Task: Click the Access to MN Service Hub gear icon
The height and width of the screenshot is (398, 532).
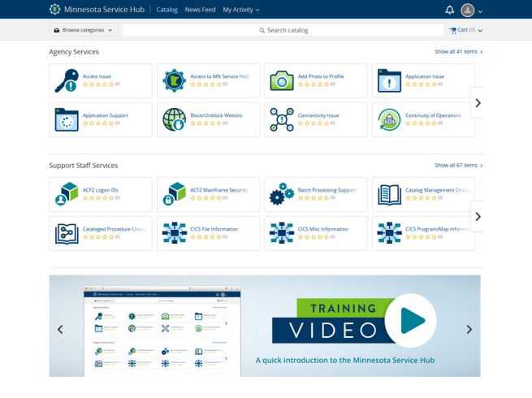Action: 174,80
